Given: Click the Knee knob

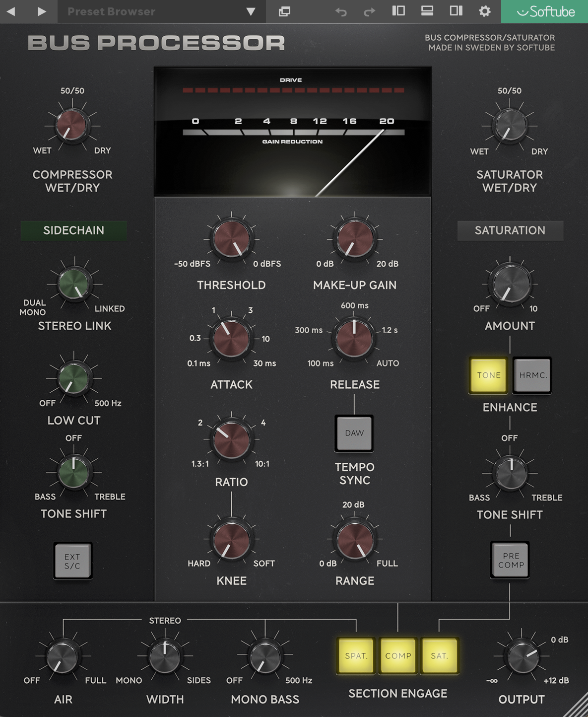Looking at the screenshot, I should tap(231, 540).
